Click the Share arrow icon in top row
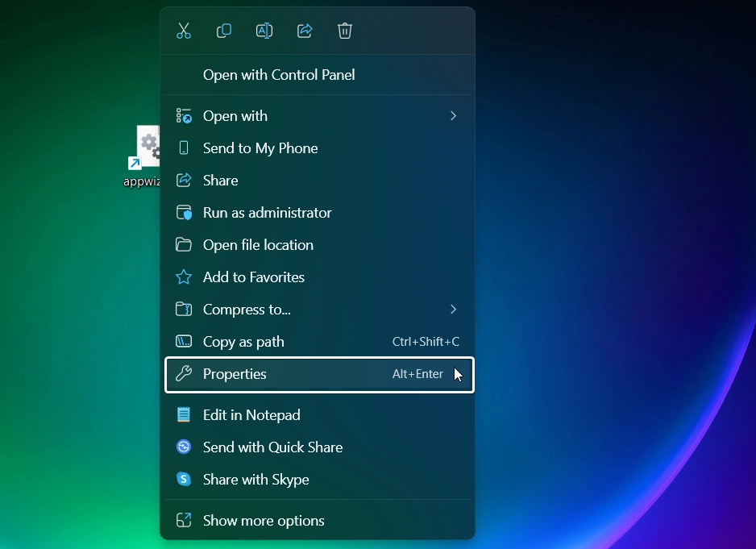The width and height of the screenshot is (756, 549). (304, 31)
